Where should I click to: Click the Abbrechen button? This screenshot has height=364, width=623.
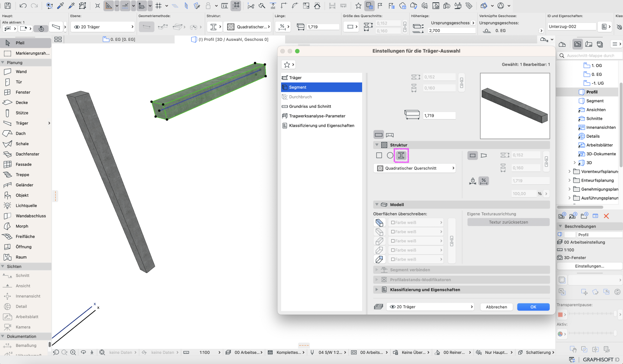coord(496,307)
